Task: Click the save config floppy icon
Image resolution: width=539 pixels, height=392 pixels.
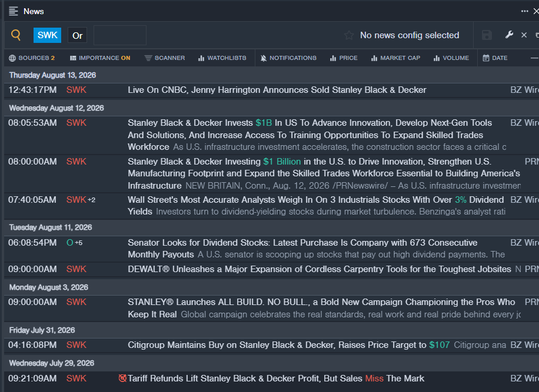Action: [487, 35]
